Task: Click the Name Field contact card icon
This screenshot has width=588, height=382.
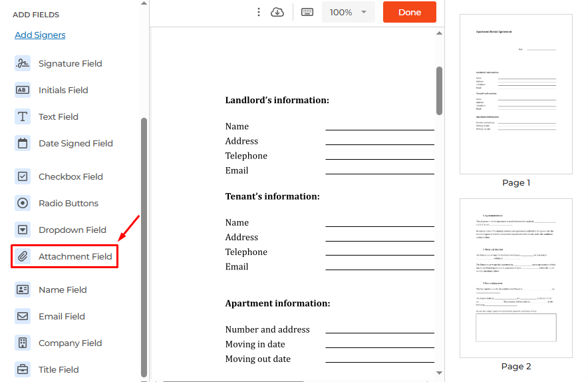Action: point(23,289)
